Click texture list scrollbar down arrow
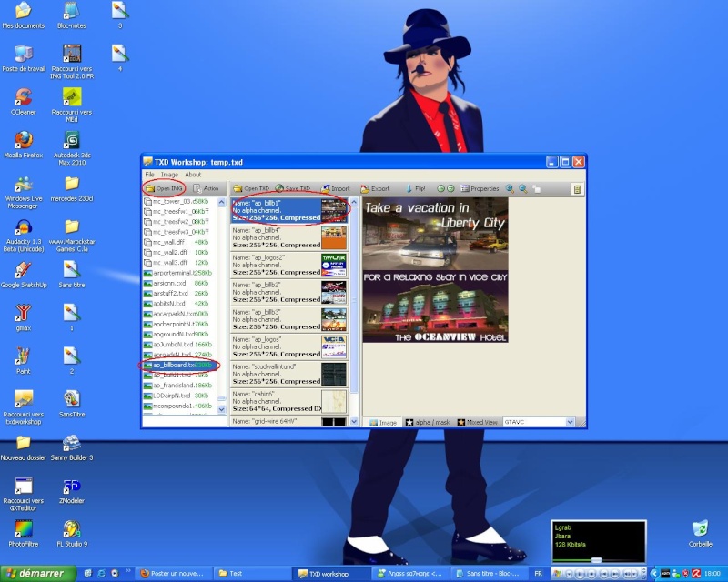728x582 pixels. pyautogui.click(x=354, y=422)
